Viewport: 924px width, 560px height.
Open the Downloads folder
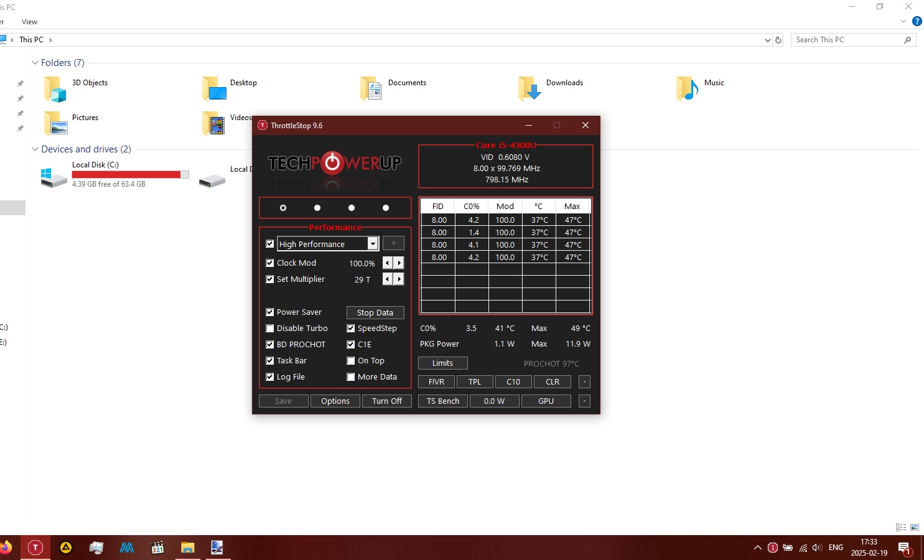point(550,89)
